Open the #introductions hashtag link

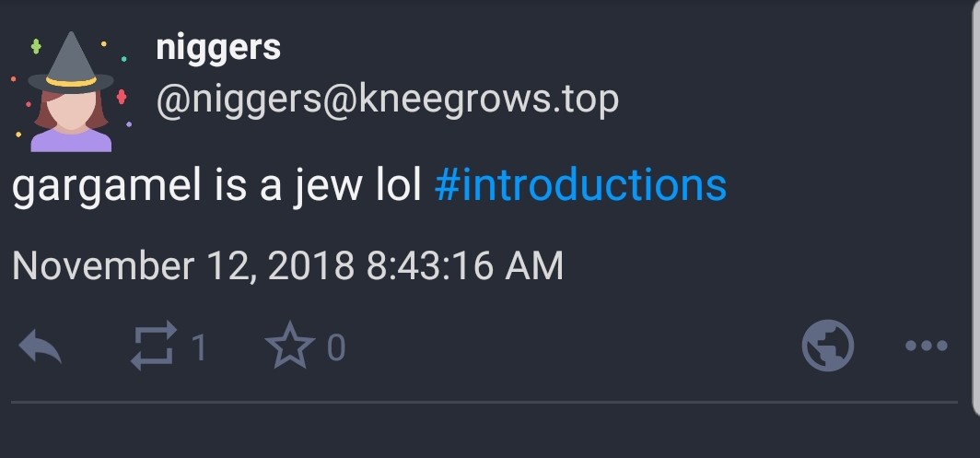(x=580, y=185)
